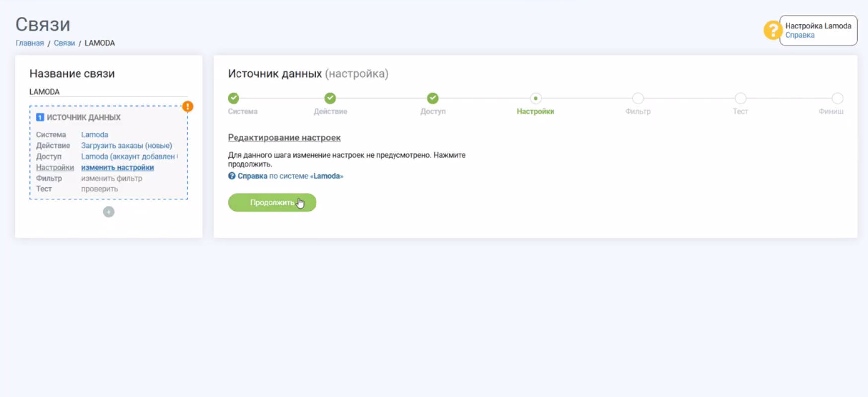Screen dimensions: 868x397
Task: Open the Справка link under Настройка Lamoda
Action: click(800, 35)
